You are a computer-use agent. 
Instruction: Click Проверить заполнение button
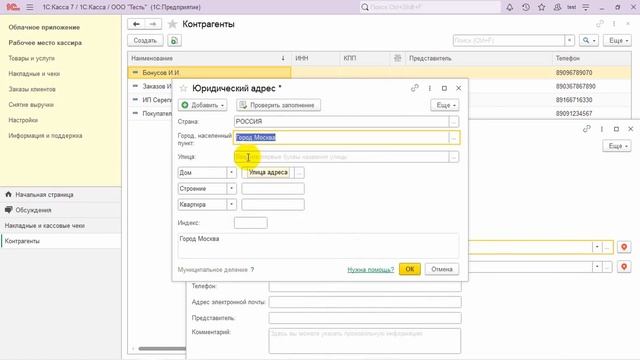pyautogui.click(x=278, y=105)
